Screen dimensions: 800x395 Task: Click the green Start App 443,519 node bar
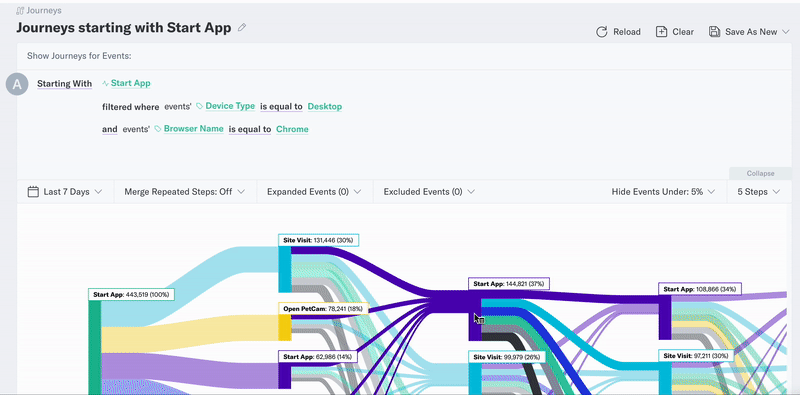[x=94, y=347]
